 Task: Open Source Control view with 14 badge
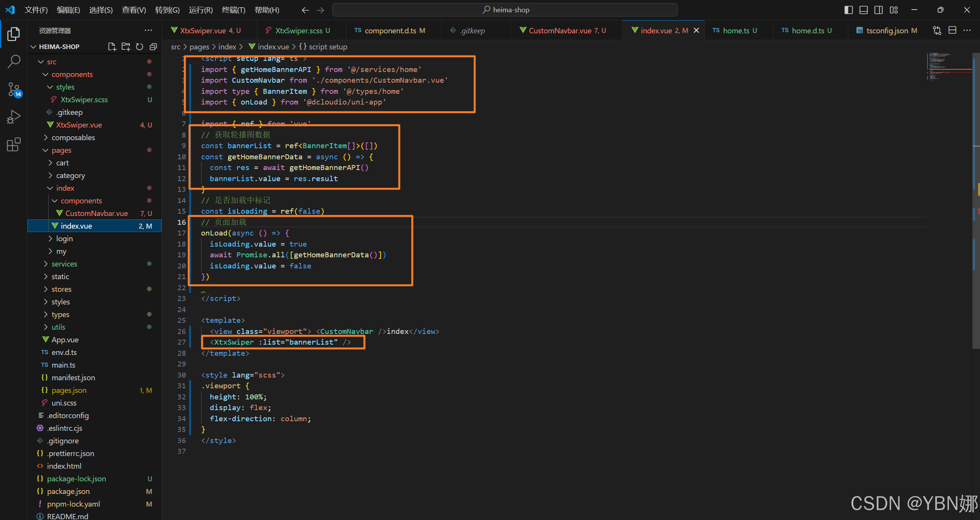[x=14, y=89]
